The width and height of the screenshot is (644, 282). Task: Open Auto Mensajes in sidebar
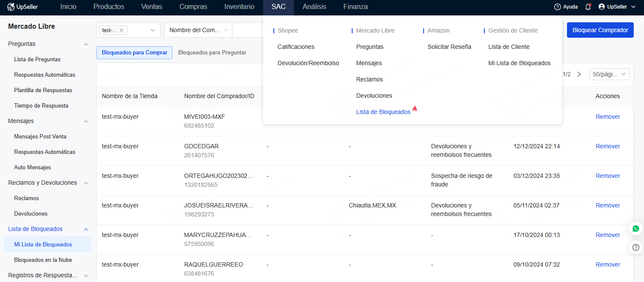tap(33, 168)
